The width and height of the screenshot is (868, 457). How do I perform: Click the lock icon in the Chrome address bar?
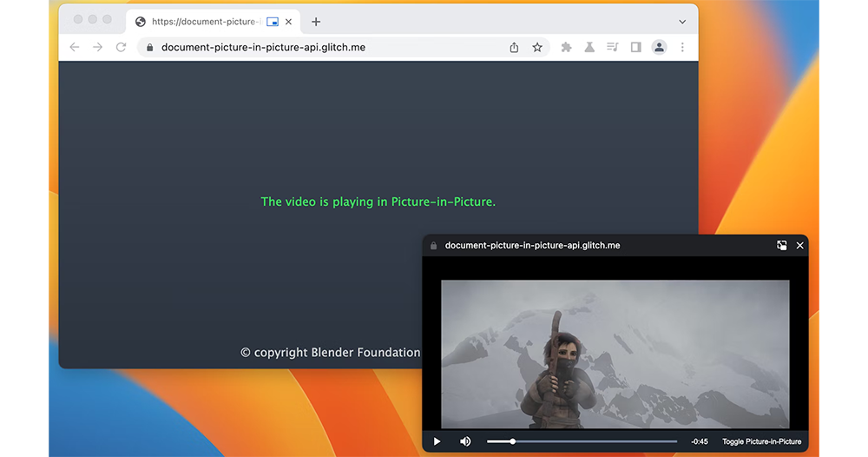tap(149, 48)
